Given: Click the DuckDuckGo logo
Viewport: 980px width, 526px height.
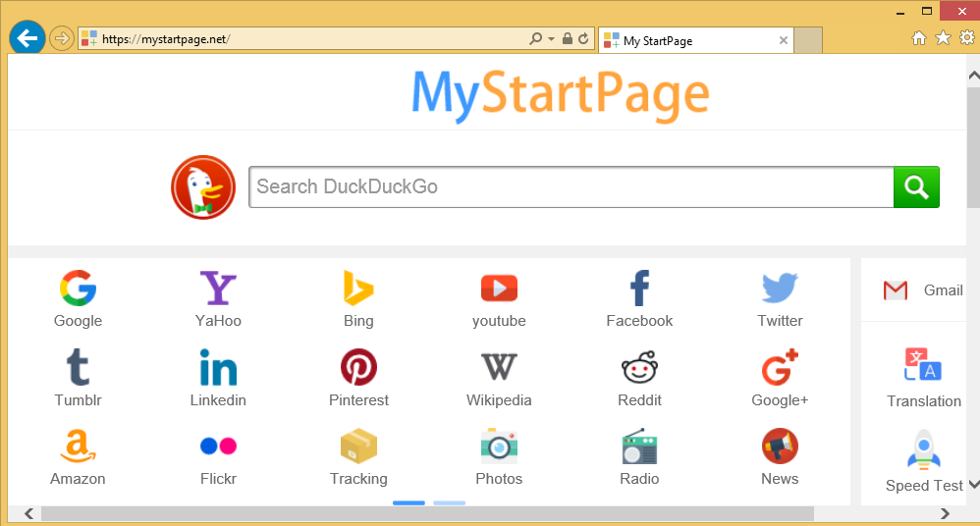Looking at the screenshot, I should pos(203,187).
